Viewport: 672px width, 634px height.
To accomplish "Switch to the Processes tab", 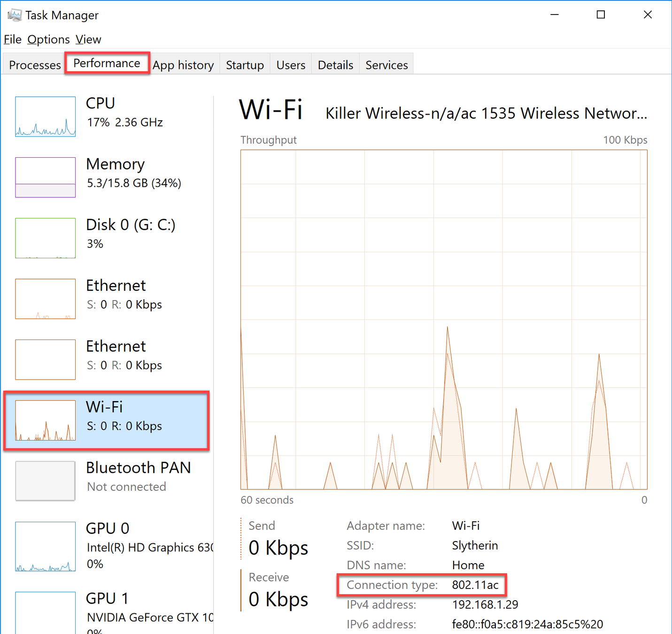I will coord(35,65).
